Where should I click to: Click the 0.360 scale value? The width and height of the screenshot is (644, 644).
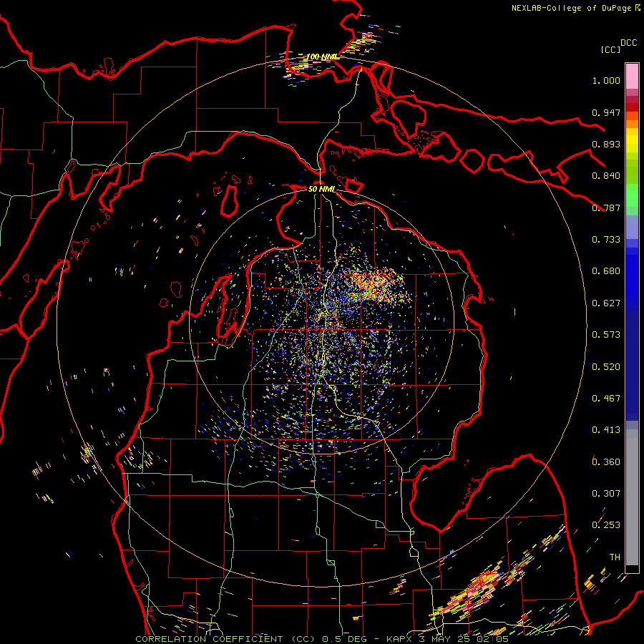pos(606,462)
